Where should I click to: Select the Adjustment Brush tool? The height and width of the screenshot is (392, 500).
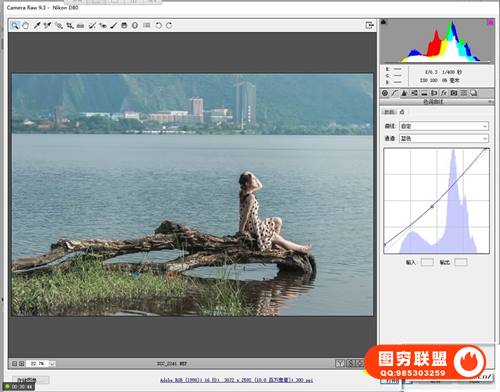point(113,25)
